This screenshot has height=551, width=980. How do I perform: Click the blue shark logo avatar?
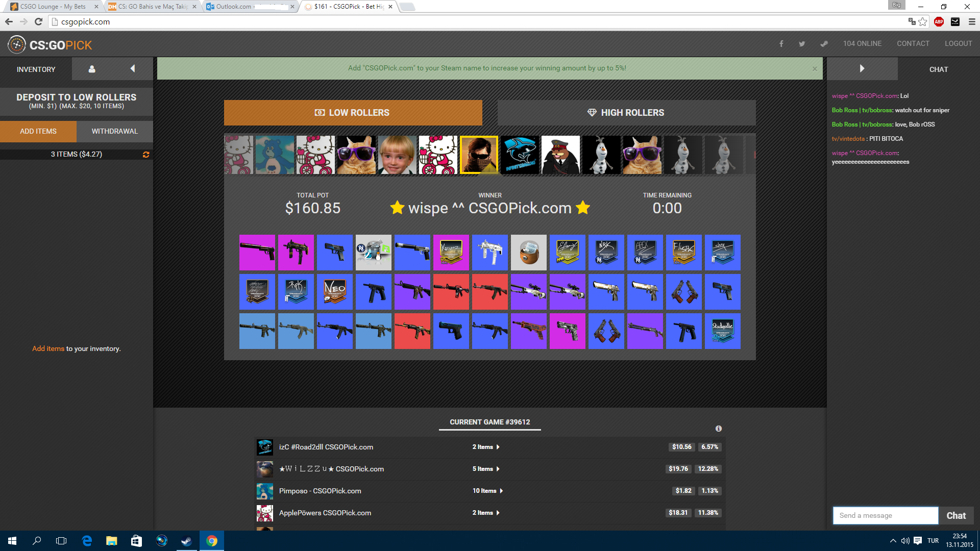(x=520, y=155)
